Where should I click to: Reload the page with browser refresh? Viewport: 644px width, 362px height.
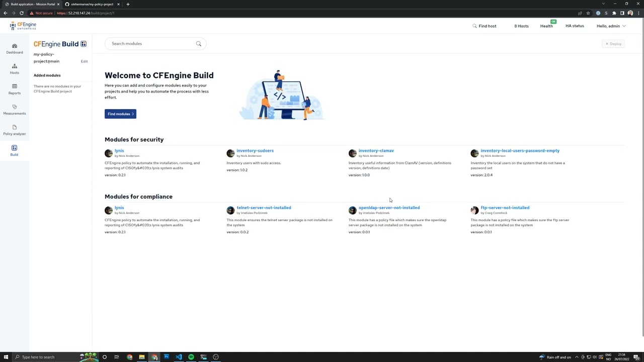22,13
